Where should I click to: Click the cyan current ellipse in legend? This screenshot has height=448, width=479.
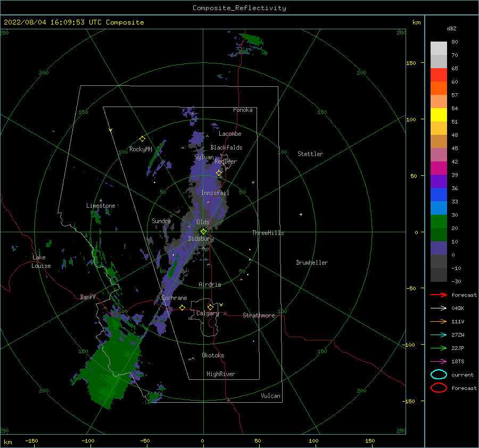439,374
